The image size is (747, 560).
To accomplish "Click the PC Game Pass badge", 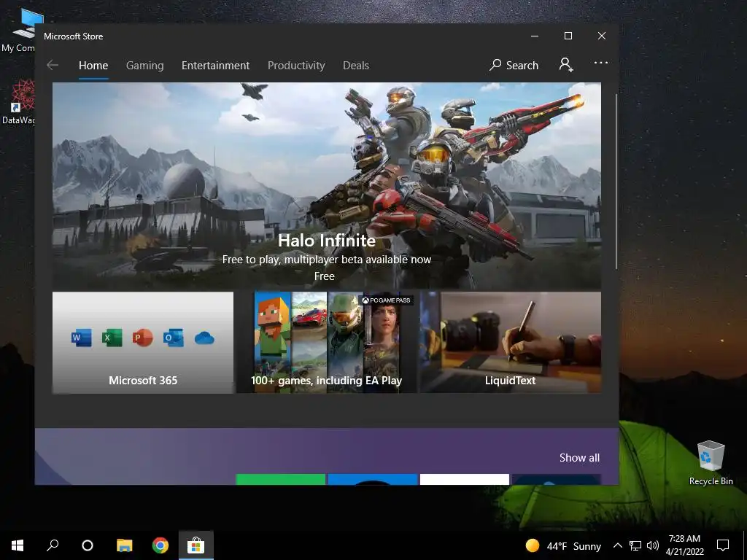I will coord(386,300).
